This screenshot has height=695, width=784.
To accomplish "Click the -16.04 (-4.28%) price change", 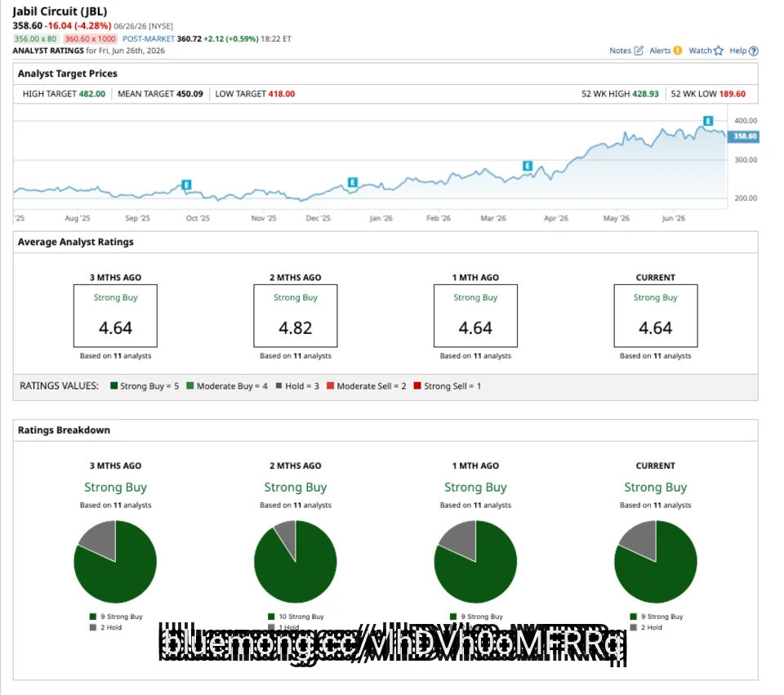I will pyautogui.click(x=78, y=25).
